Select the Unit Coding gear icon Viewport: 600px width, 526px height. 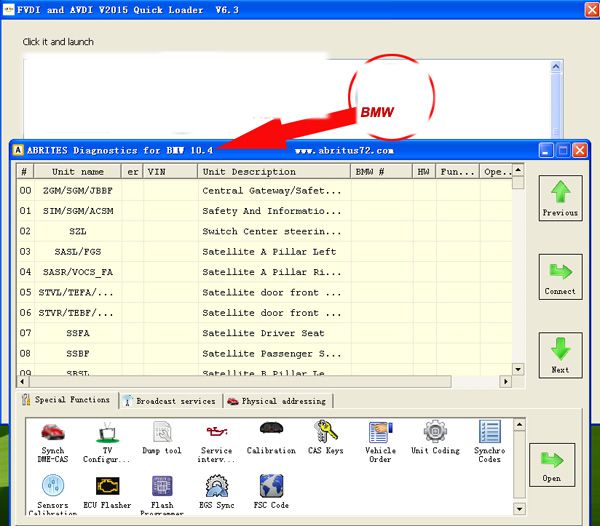tap(435, 438)
